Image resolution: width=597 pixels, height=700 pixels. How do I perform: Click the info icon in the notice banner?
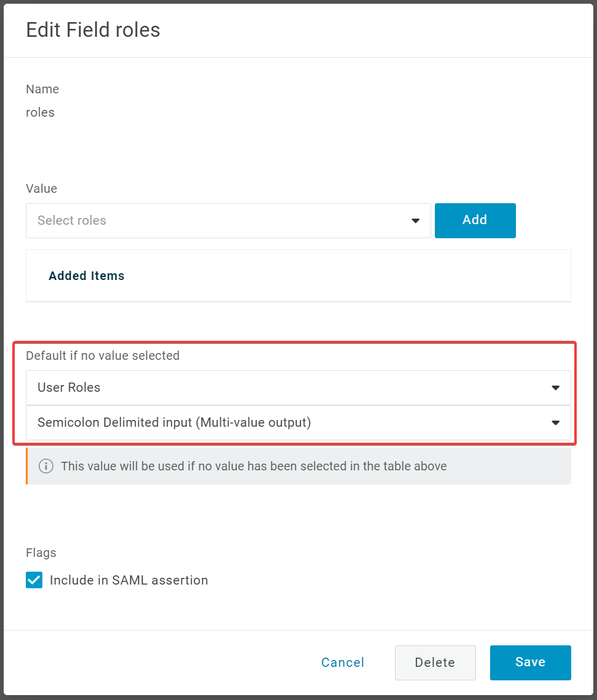point(46,466)
